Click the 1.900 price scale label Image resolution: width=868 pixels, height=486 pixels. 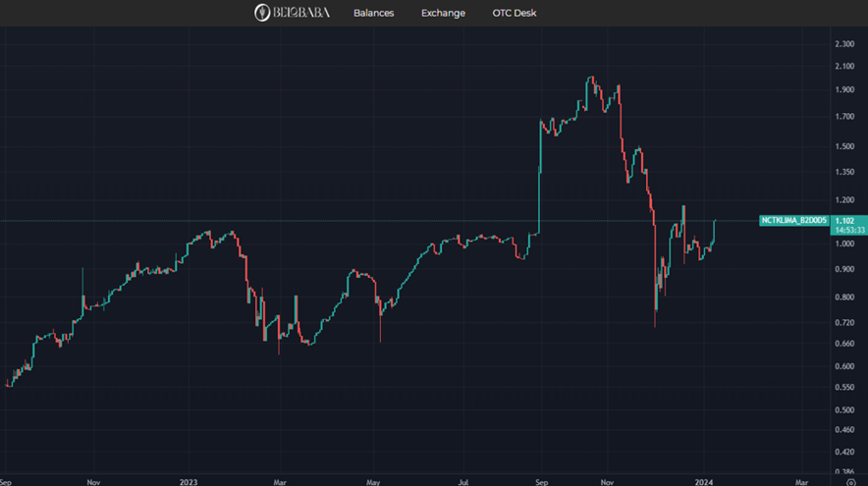843,90
